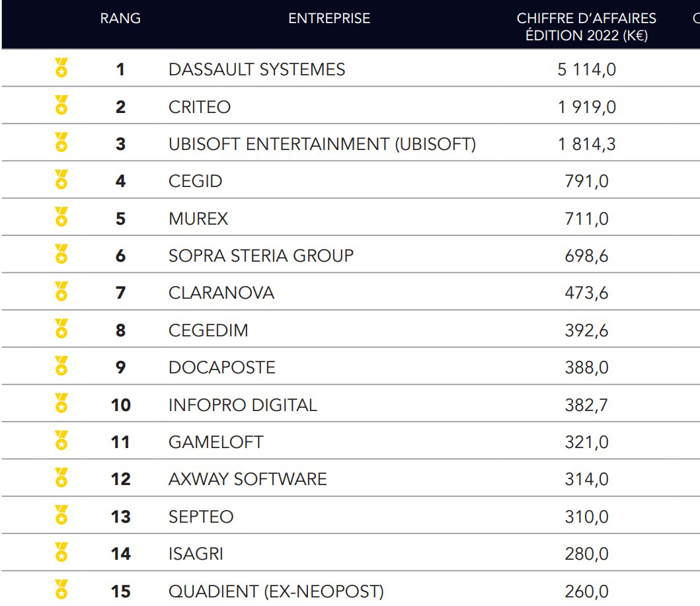The width and height of the screenshot is (700, 606).
Task: Click the AXWAY SOFTWARE entry
Action: [x=247, y=479]
